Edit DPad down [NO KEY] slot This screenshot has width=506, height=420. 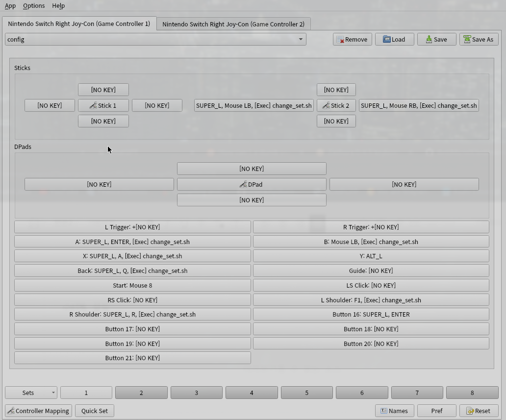[x=252, y=200]
